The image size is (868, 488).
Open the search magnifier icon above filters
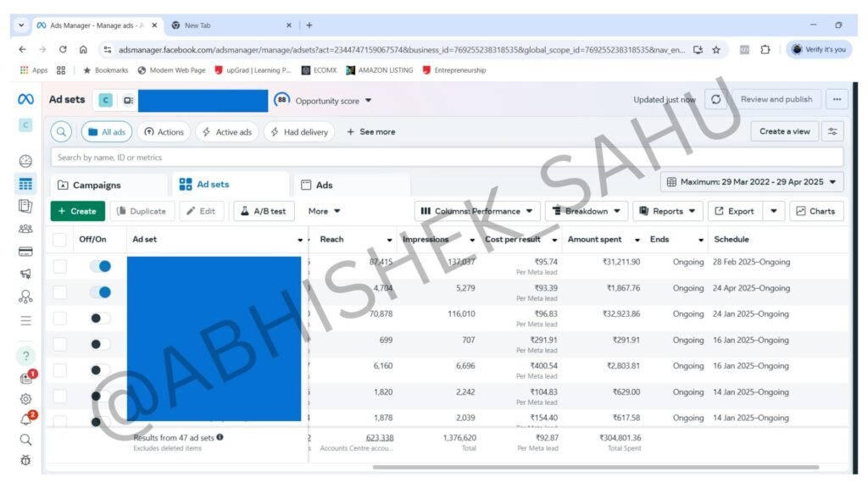(x=61, y=132)
